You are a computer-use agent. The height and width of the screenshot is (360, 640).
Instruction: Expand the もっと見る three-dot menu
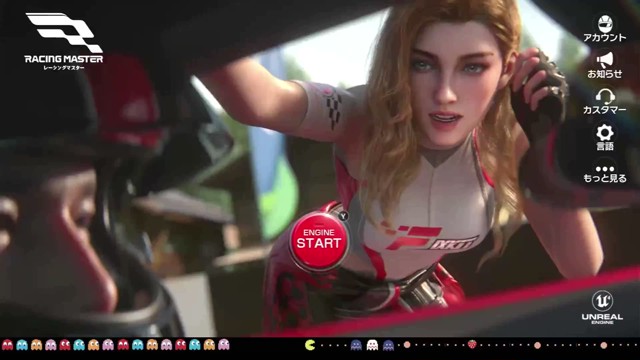(x=604, y=174)
